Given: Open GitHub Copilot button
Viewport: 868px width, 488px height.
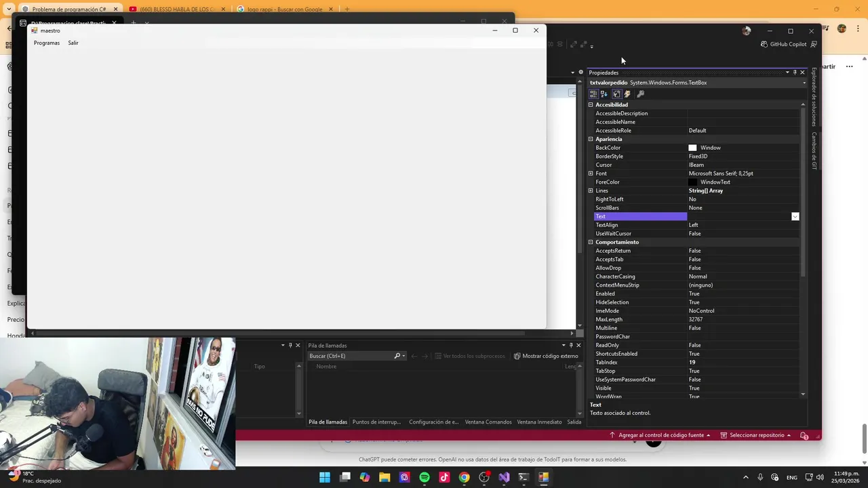Looking at the screenshot, I should tap(784, 44).
